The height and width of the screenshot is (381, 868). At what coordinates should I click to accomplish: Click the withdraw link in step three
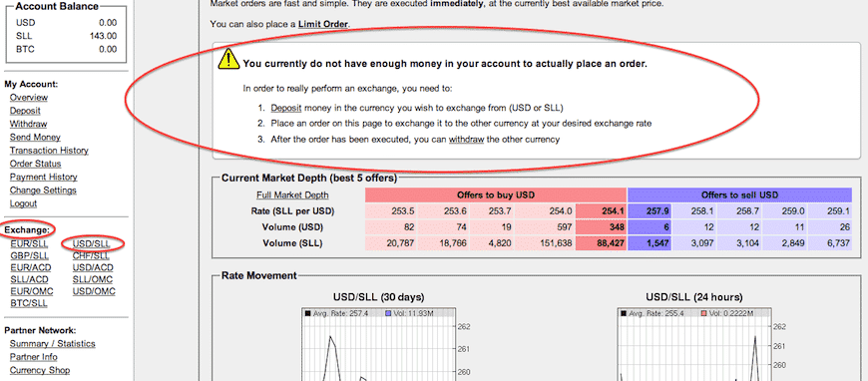pos(466,140)
